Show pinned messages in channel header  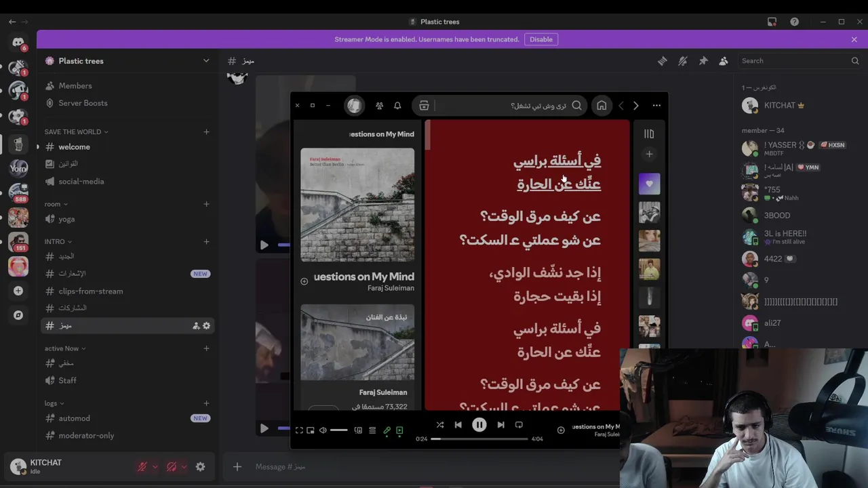click(x=703, y=61)
